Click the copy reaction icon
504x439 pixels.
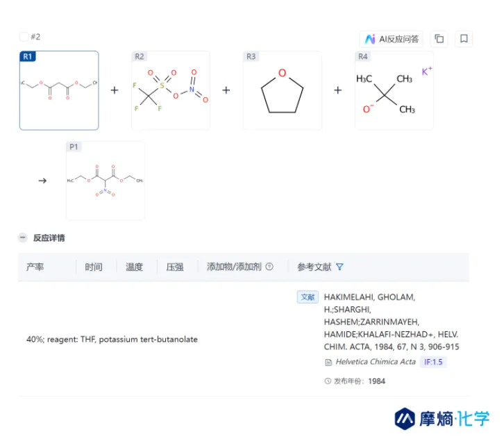click(439, 39)
